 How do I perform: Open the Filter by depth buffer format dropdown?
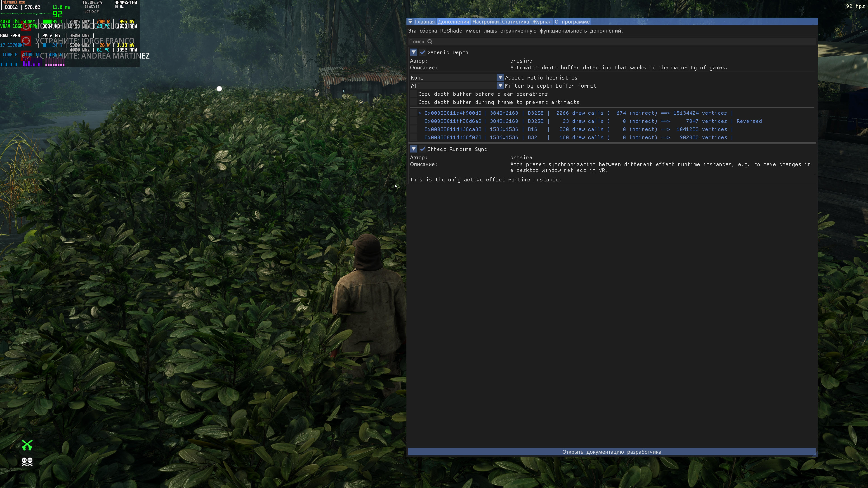tap(500, 86)
